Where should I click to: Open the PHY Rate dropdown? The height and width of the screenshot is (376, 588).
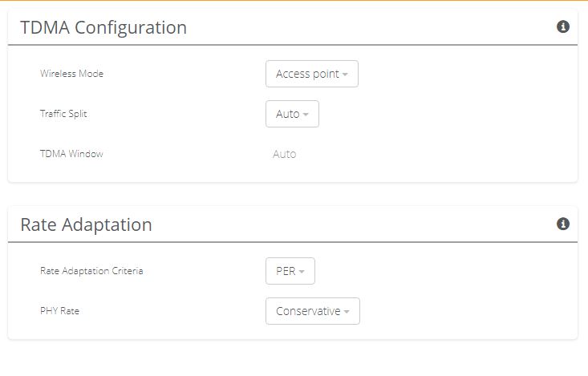[312, 311]
